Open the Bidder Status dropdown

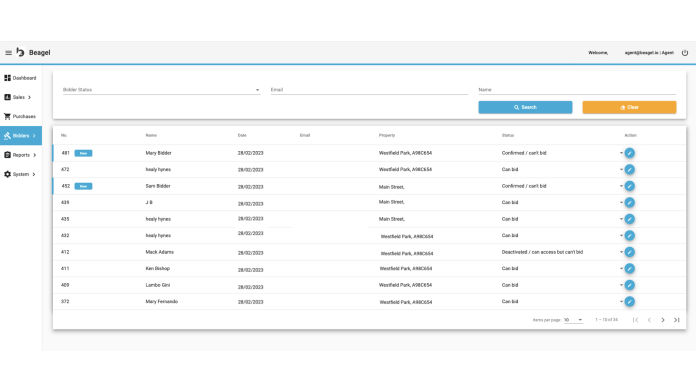pyautogui.click(x=162, y=90)
